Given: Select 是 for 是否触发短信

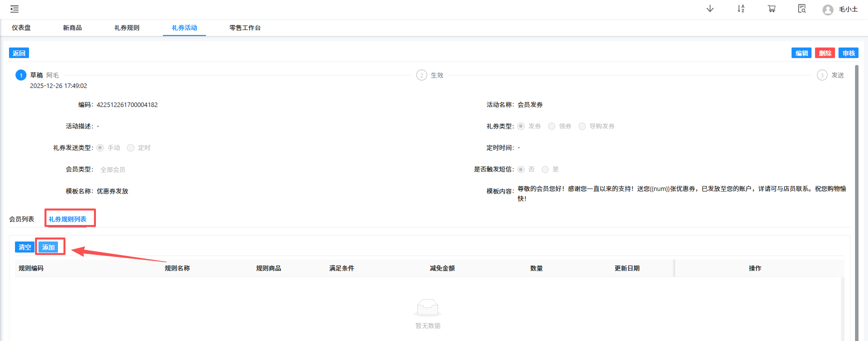Looking at the screenshot, I should pos(545,169).
